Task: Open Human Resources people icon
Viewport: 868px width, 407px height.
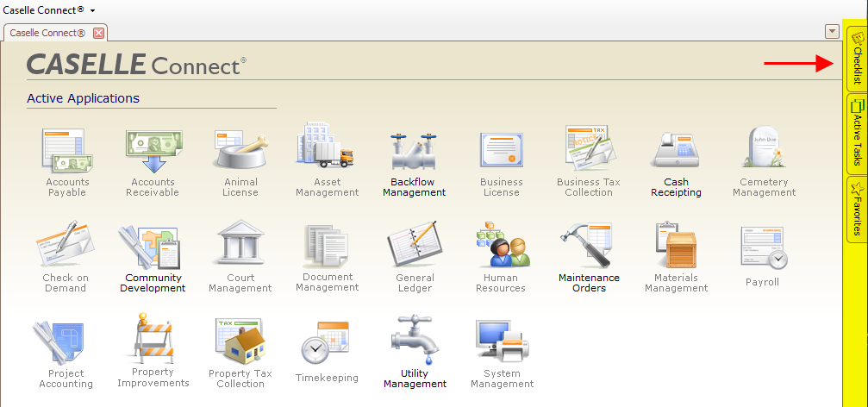Action: tap(502, 244)
